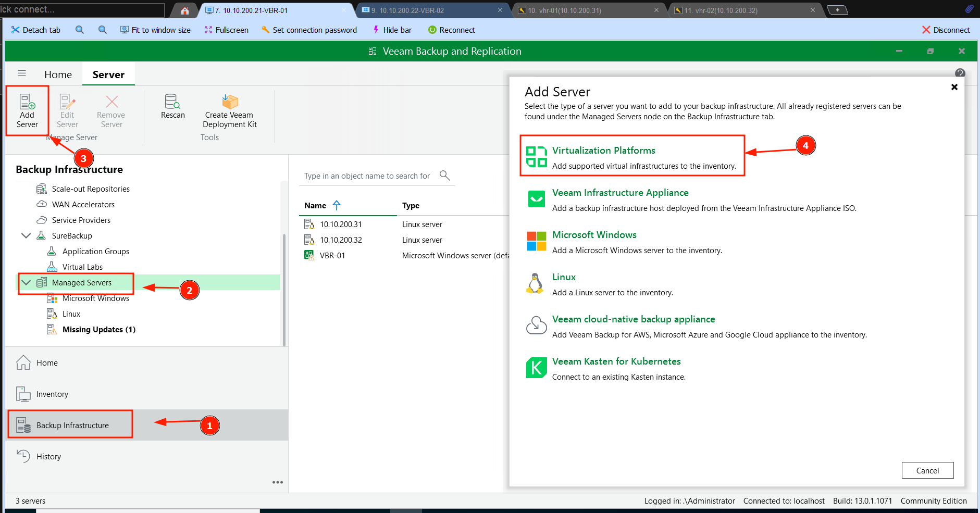Image resolution: width=980 pixels, height=513 pixels.
Task: Click the search magnifier icon
Action: [444, 176]
